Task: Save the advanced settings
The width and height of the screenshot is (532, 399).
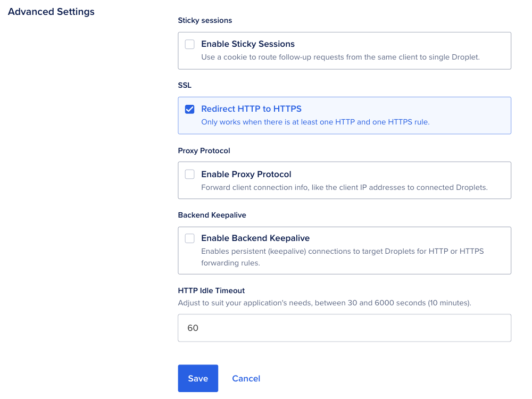Action: click(x=198, y=378)
